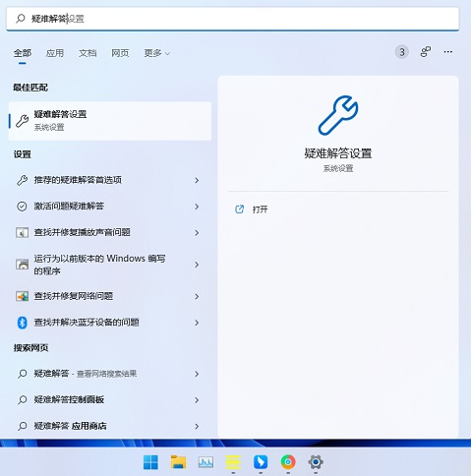The width and height of the screenshot is (471, 476).
Task: Open the three-dot options menu
Action: point(448,52)
